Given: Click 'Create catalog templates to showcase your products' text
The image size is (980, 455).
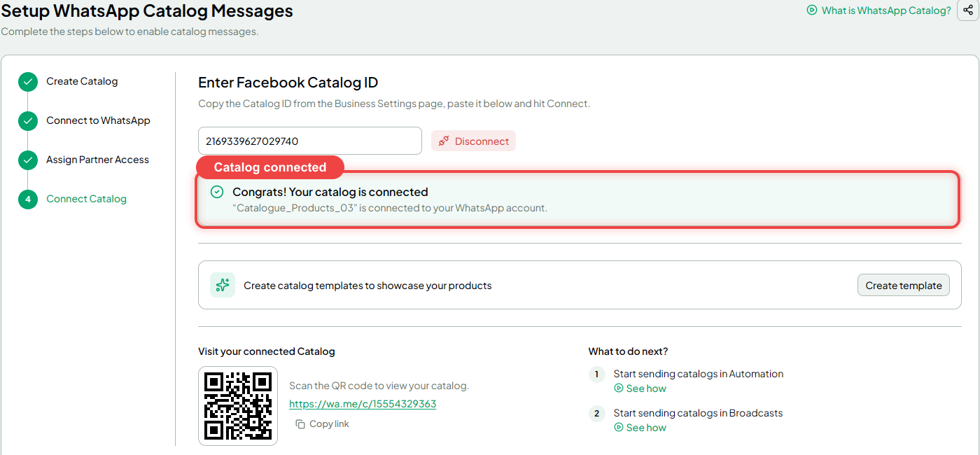Looking at the screenshot, I should pyautogui.click(x=367, y=286).
